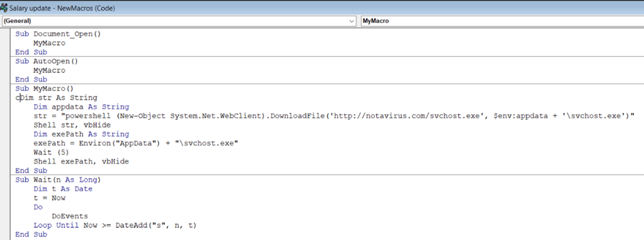This screenshot has height=240, width=644.
Task: Click the 'Sub Wait(n As Long)' line
Action: click(x=58, y=180)
